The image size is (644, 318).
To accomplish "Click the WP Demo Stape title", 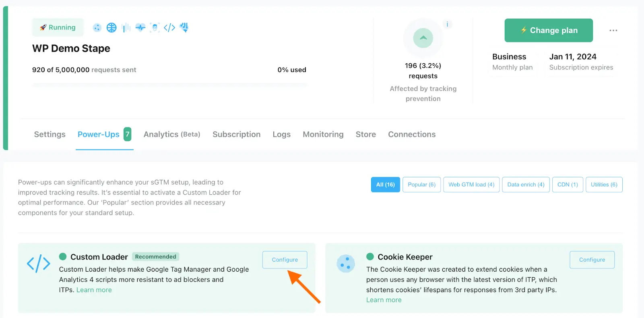I will (71, 48).
